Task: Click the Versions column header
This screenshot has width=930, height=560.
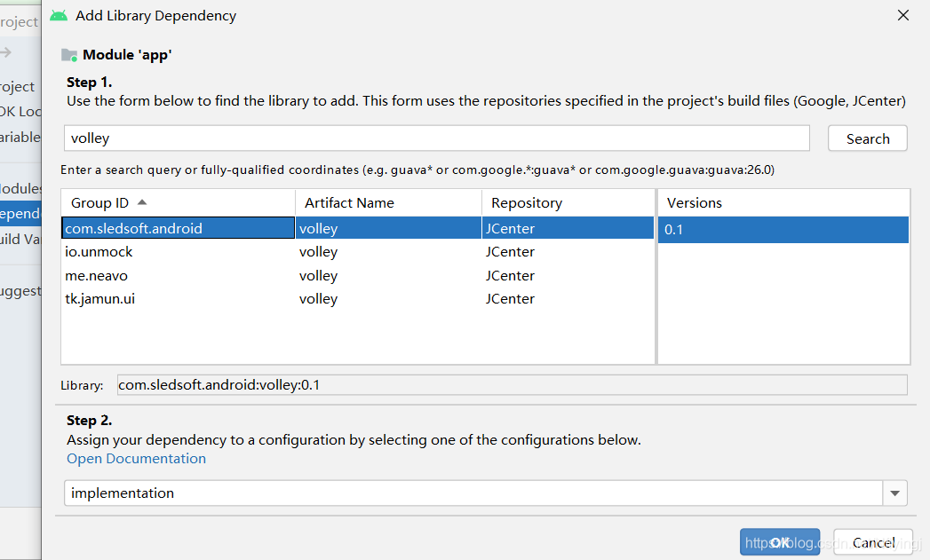Action: click(783, 202)
